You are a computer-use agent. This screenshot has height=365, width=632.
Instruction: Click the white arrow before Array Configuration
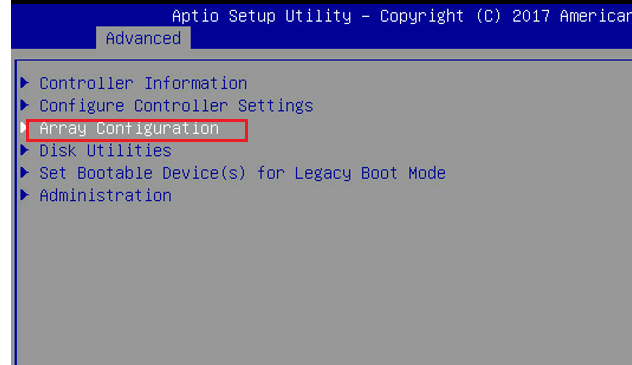(23, 128)
